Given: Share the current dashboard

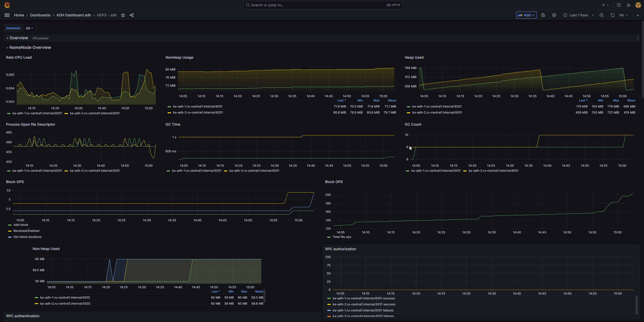Looking at the screenshot, I should pyautogui.click(x=131, y=15).
